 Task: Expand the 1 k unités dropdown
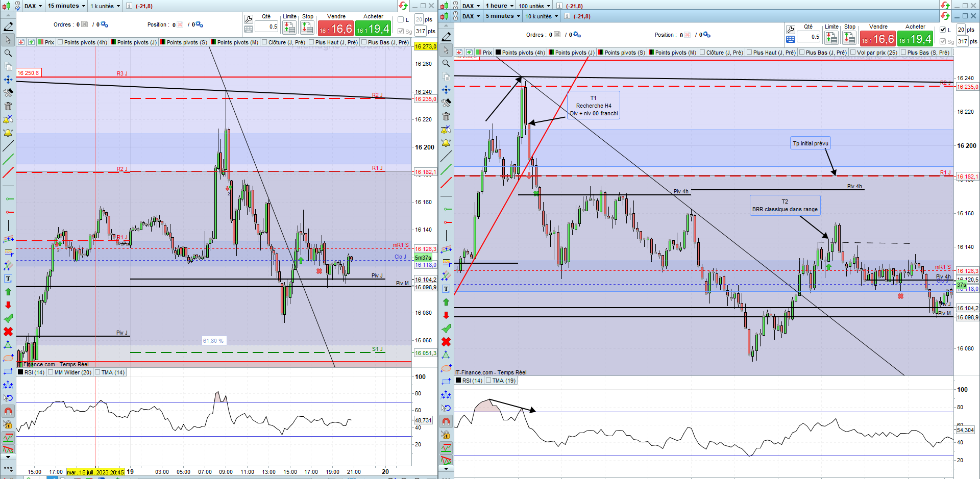coord(105,6)
